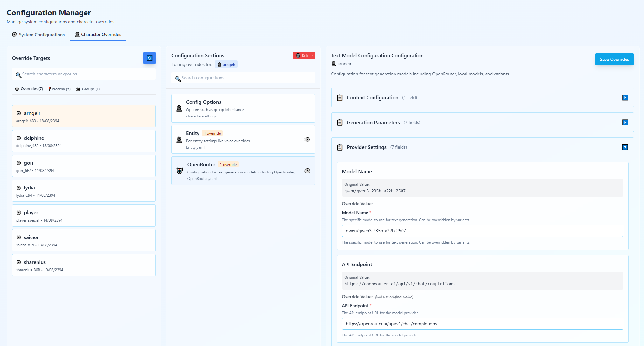644x346 pixels.
Task: Expand the Context Configuration section arrow
Action: coord(625,97)
